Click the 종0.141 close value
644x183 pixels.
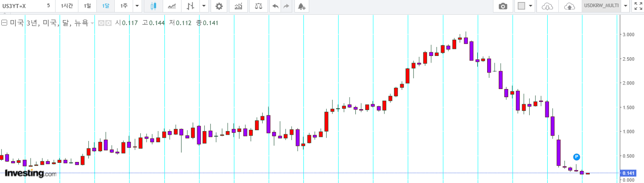point(207,23)
